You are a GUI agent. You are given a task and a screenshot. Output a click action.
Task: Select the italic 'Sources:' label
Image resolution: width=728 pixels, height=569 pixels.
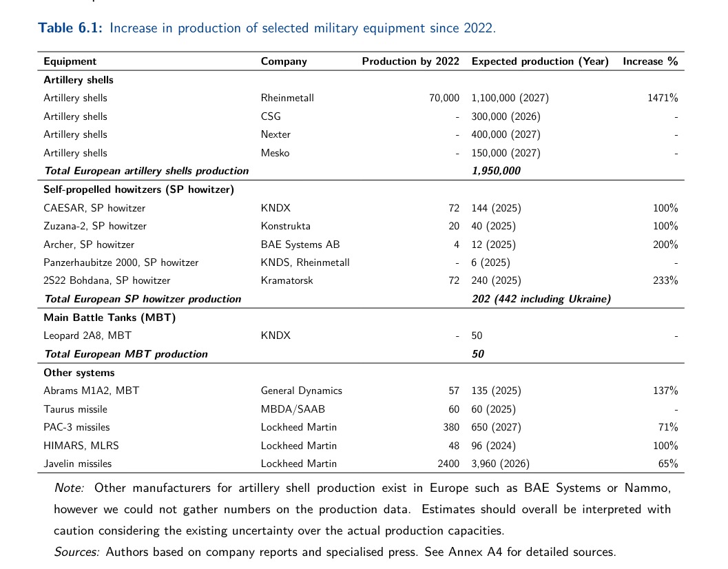tap(77, 552)
